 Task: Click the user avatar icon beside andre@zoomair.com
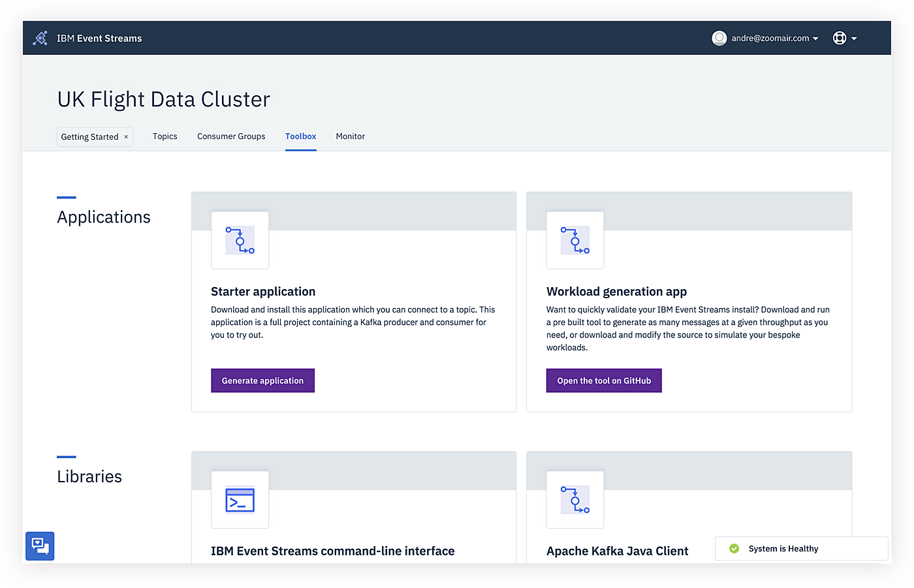(x=719, y=39)
